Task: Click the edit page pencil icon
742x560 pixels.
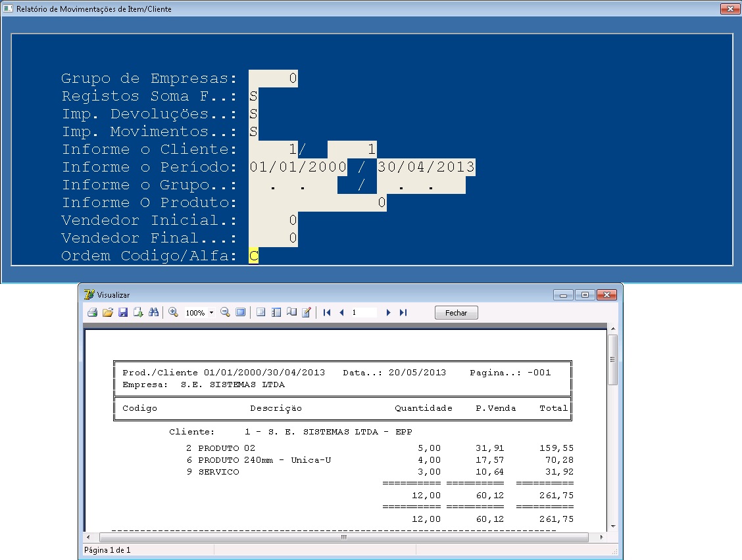Action: (306, 313)
